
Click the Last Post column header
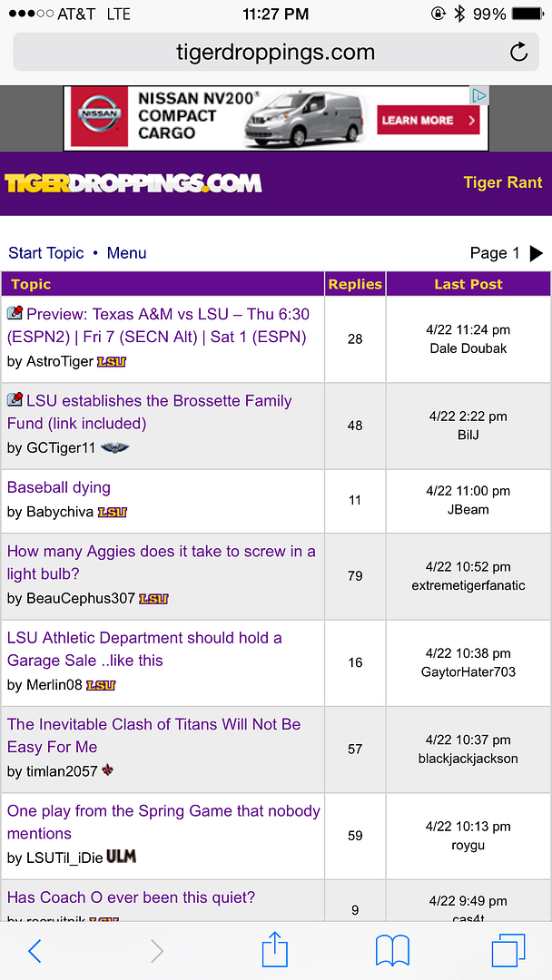[x=468, y=284]
